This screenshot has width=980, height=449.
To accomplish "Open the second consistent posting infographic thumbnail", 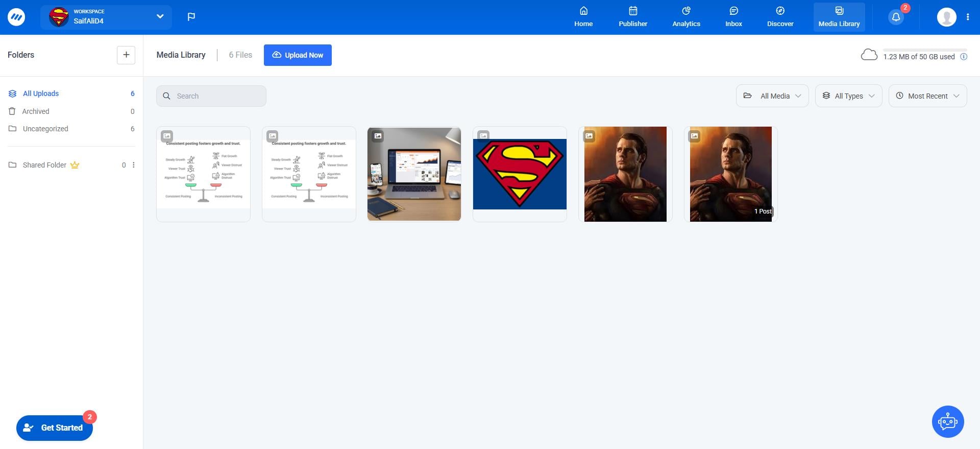I will (x=309, y=174).
